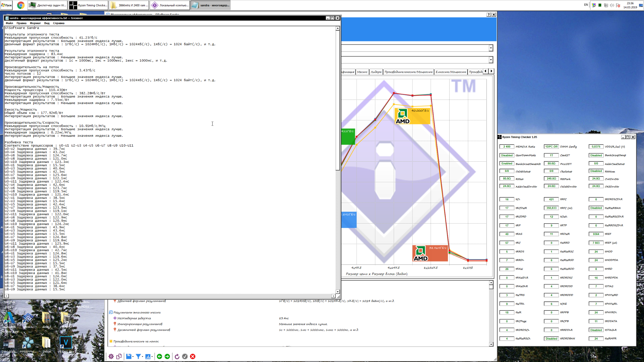Switch to the Лидеры tab
Image resolution: width=644 pixels, height=362 pixels.
(x=376, y=72)
